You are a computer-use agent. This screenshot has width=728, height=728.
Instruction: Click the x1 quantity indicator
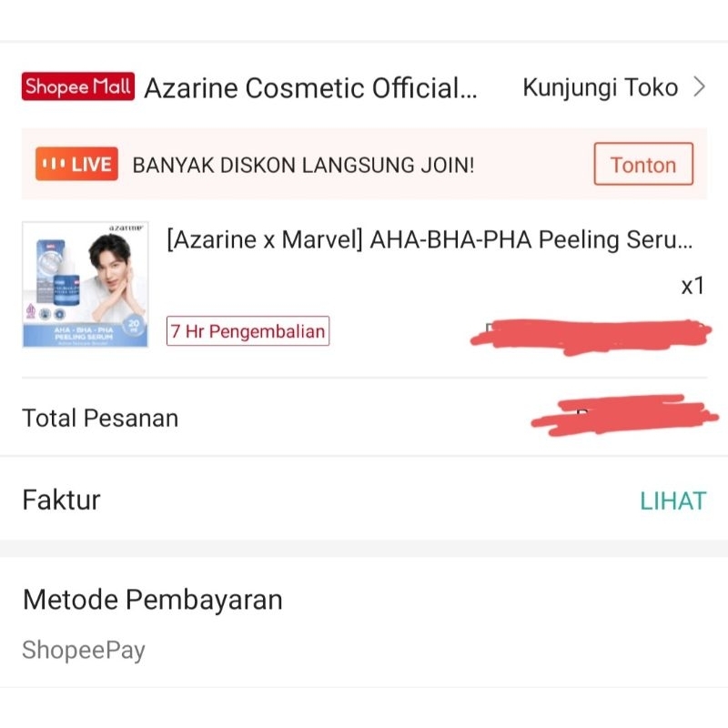(x=693, y=286)
